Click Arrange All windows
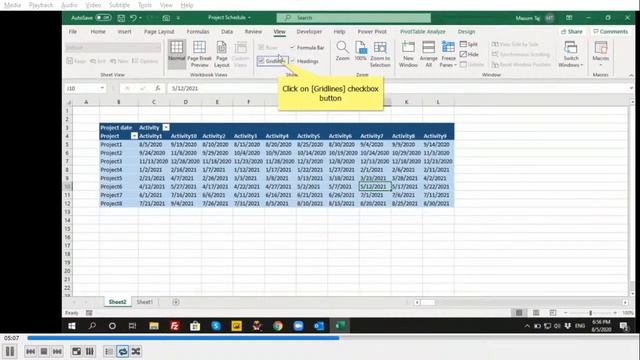 pyautogui.click(x=429, y=53)
